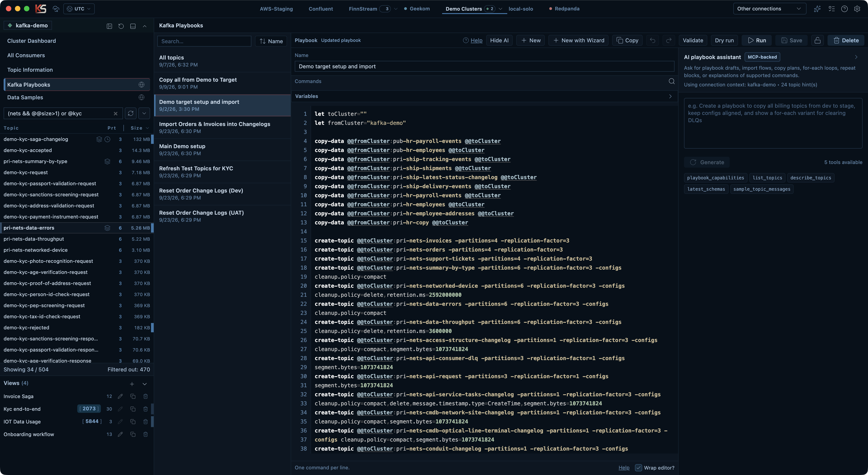Click the redo arrow in playbook toolbar
This screenshot has height=475, width=868.
669,40
